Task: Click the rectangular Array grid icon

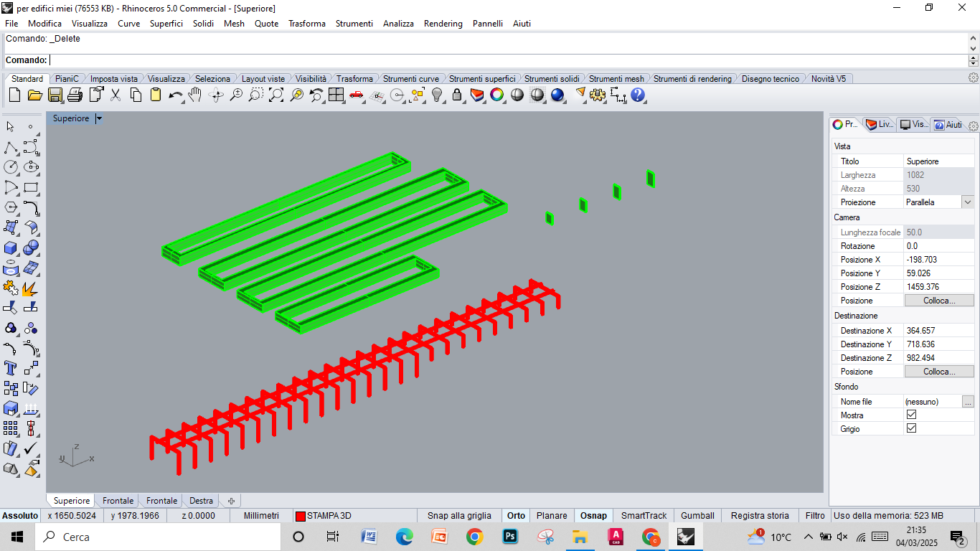Action: [11, 428]
